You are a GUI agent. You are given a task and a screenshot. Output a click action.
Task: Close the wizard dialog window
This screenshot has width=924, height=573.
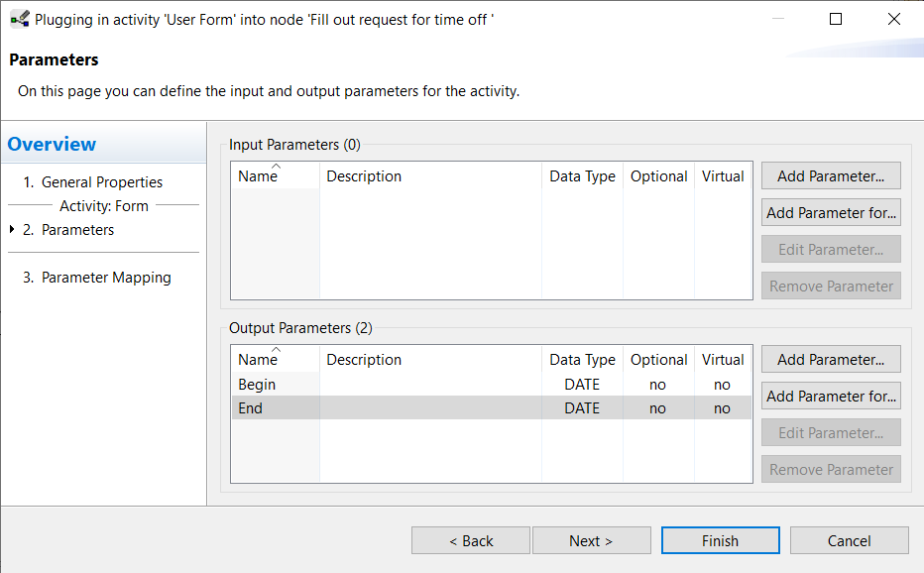pyautogui.click(x=893, y=19)
